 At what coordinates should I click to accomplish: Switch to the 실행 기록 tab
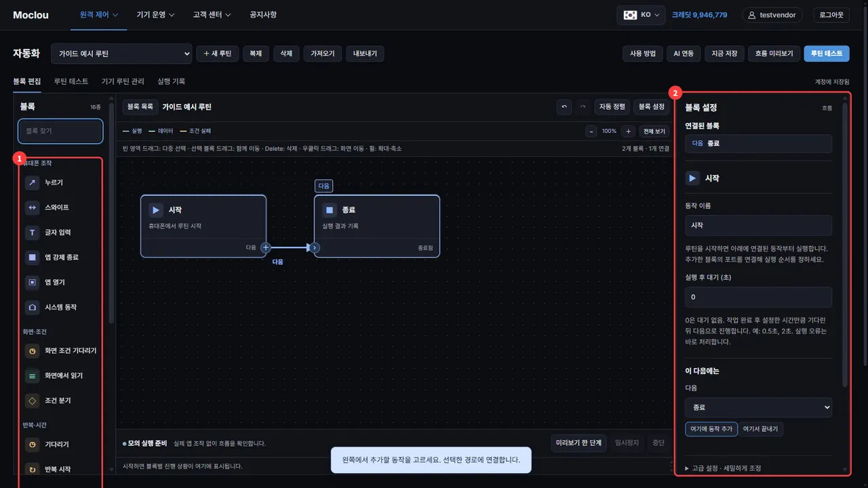click(x=171, y=81)
